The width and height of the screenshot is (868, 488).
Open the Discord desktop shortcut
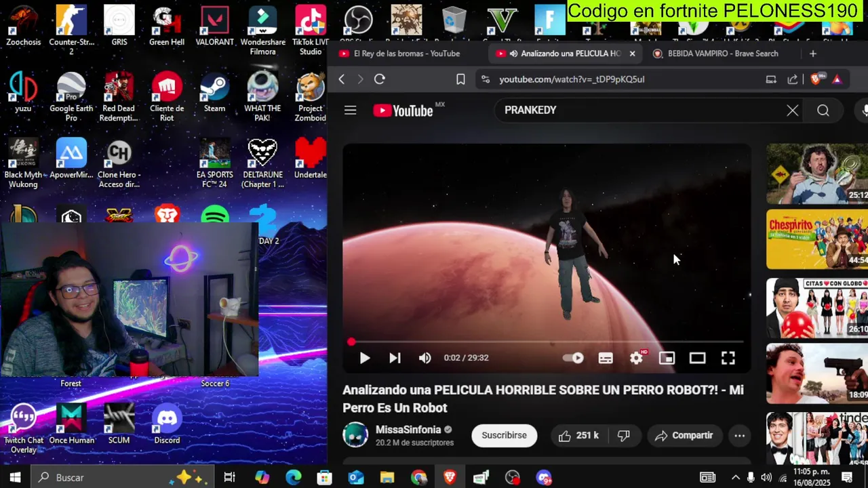(x=167, y=424)
